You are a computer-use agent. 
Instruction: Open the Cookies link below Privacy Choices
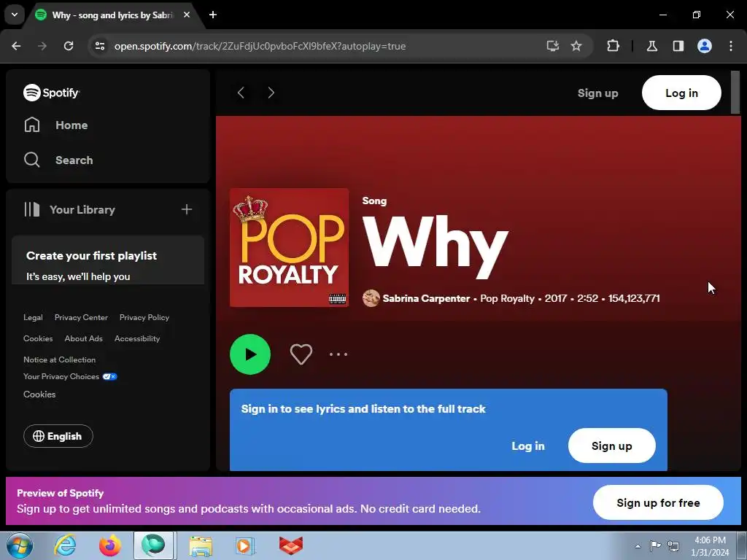click(39, 394)
